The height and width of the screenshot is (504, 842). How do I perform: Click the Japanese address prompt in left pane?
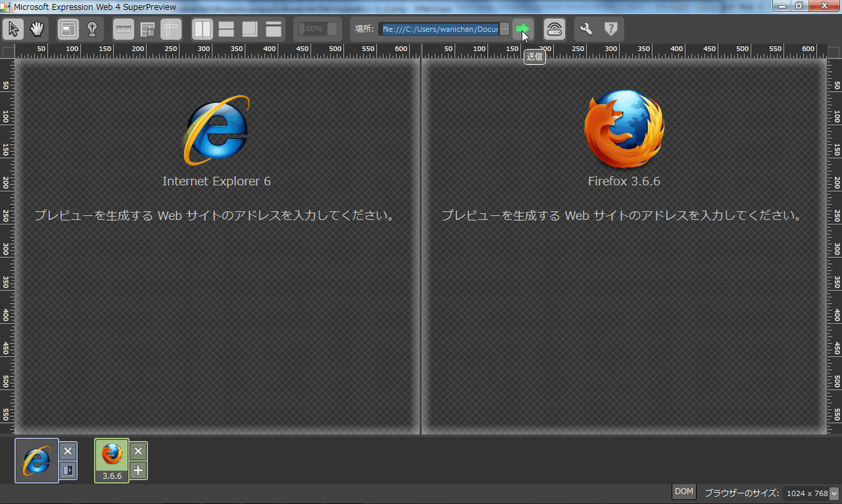pyautogui.click(x=215, y=216)
